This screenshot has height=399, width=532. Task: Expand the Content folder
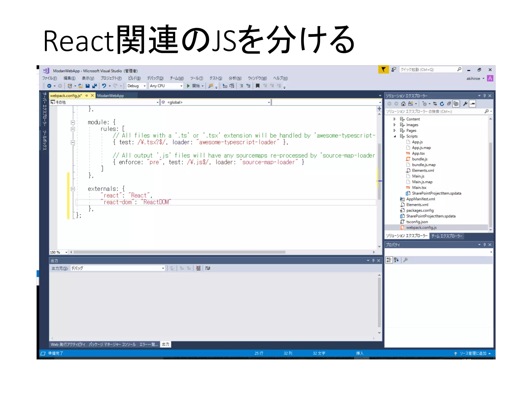[x=394, y=119]
